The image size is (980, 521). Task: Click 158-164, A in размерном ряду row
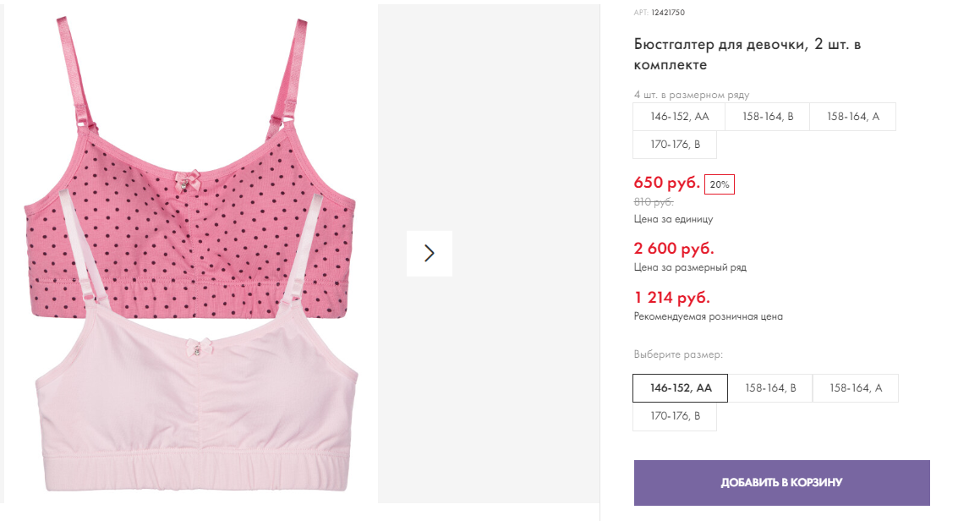852,117
